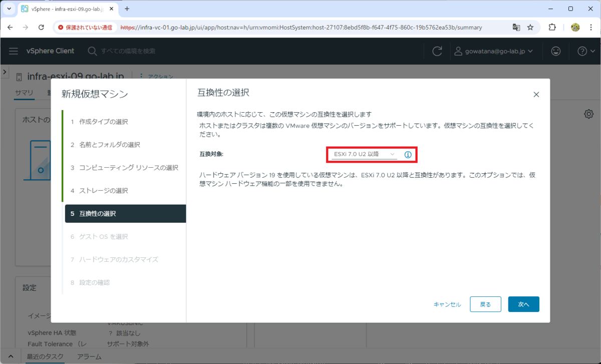Open the vSphere Client hamburger menu

click(14, 51)
